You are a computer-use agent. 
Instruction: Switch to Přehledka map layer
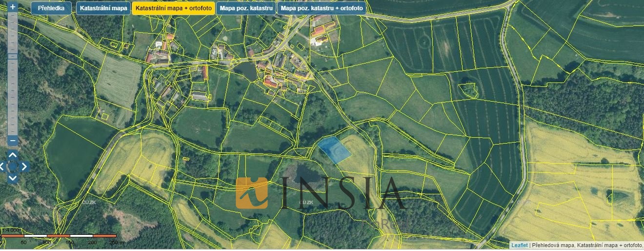coord(51,8)
